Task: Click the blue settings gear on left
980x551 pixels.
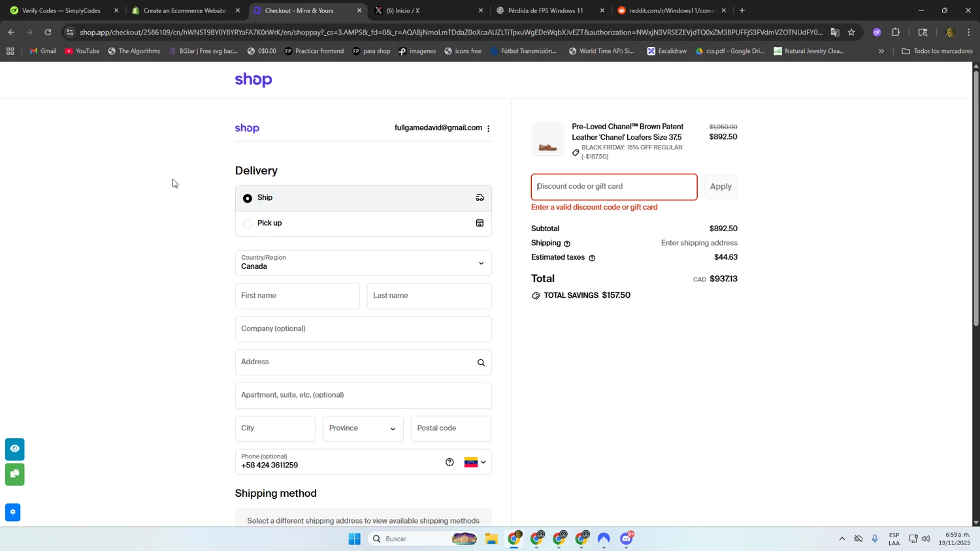Action: [x=12, y=512]
